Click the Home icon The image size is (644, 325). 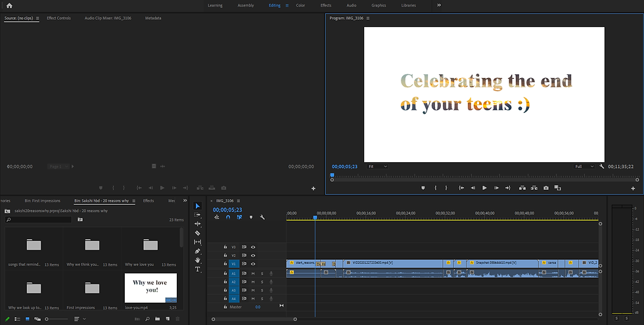click(9, 5)
